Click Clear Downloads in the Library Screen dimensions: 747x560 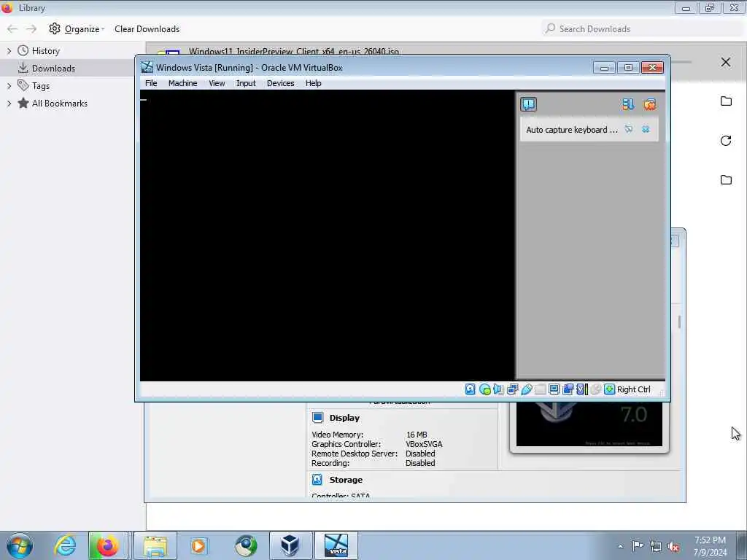147,29
